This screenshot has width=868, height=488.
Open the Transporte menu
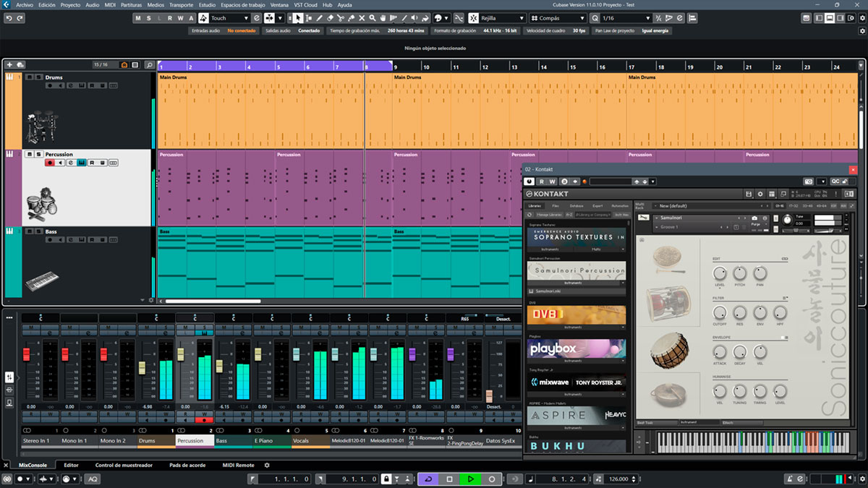pyautogui.click(x=182, y=4)
